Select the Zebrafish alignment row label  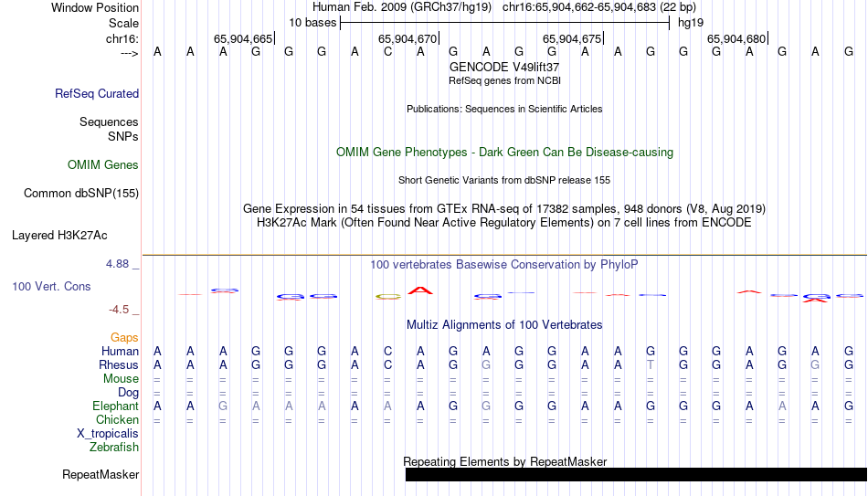114,447
